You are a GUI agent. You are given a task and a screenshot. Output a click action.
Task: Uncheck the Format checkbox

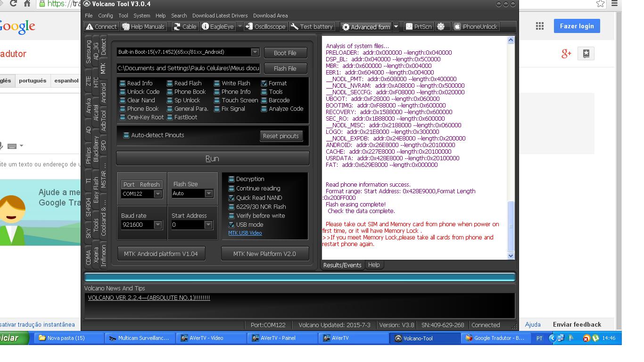pos(264,83)
